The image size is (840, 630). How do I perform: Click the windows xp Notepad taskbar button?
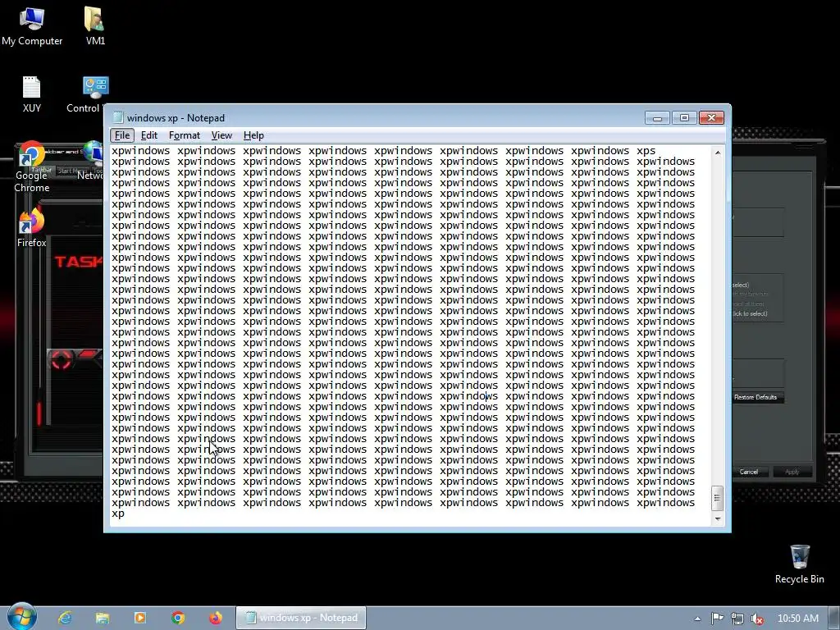[301, 618]
